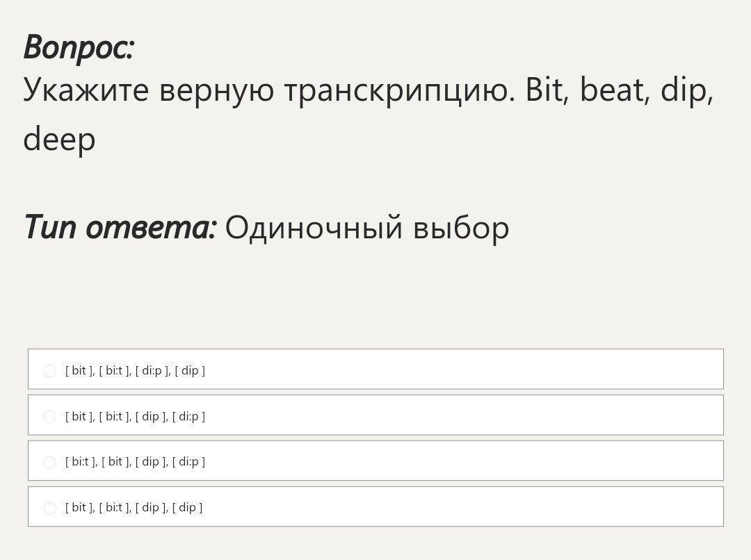Click the "Вопрос:" heading
Screen dimensions: 751x560
pyautogui.click(x=79, y=48)
